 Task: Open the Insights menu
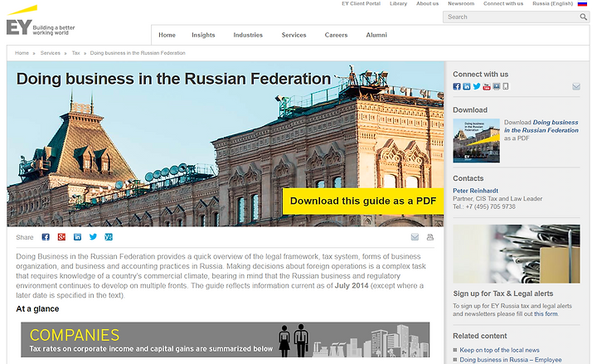pyautogui.click(x=203, y=35)
